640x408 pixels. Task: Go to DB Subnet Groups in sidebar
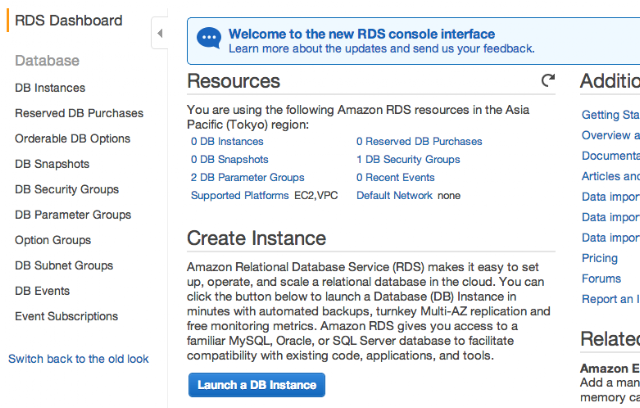tap(64, 266)
